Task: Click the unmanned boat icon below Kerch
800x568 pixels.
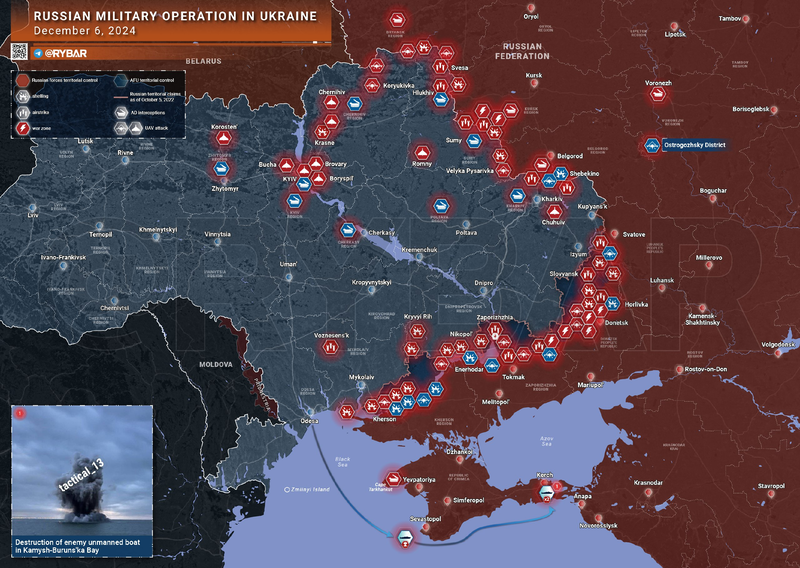Action: click(546, 491)
